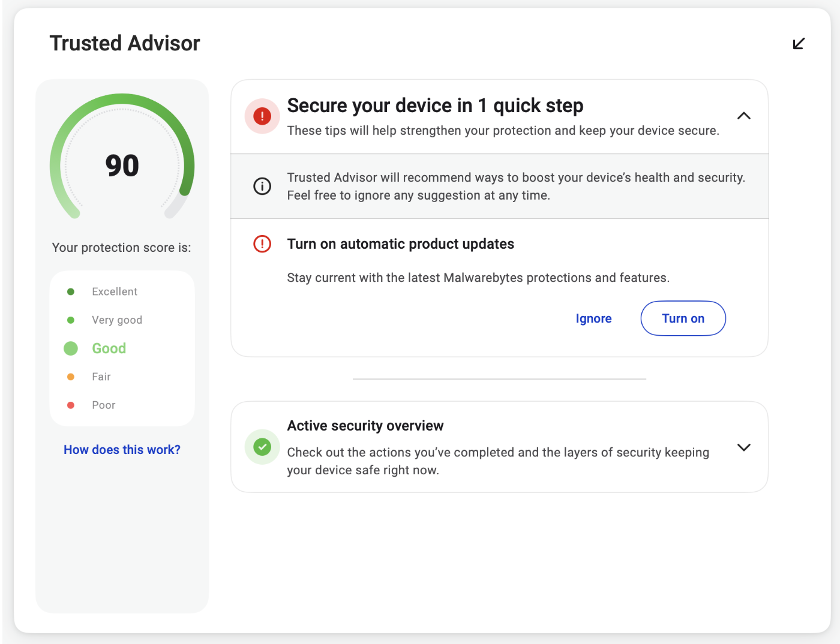
Task: Open the How does this work? link
Action: point(122,450)
